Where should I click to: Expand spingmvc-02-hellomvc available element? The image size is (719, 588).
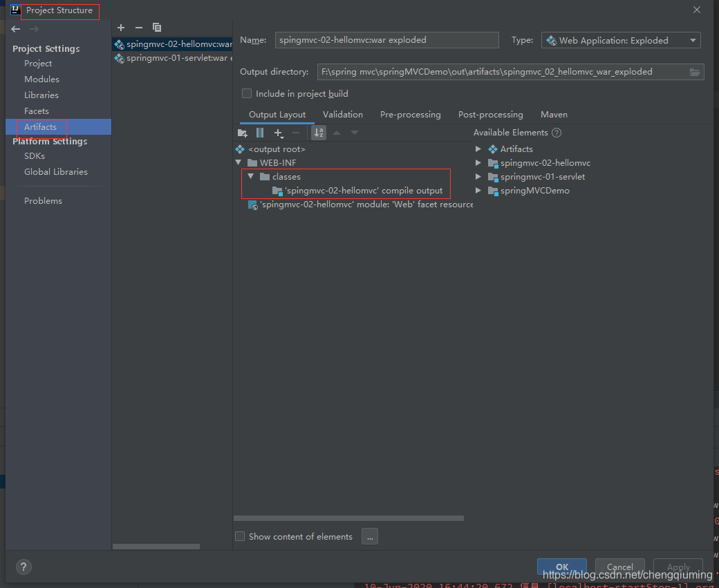478,162
